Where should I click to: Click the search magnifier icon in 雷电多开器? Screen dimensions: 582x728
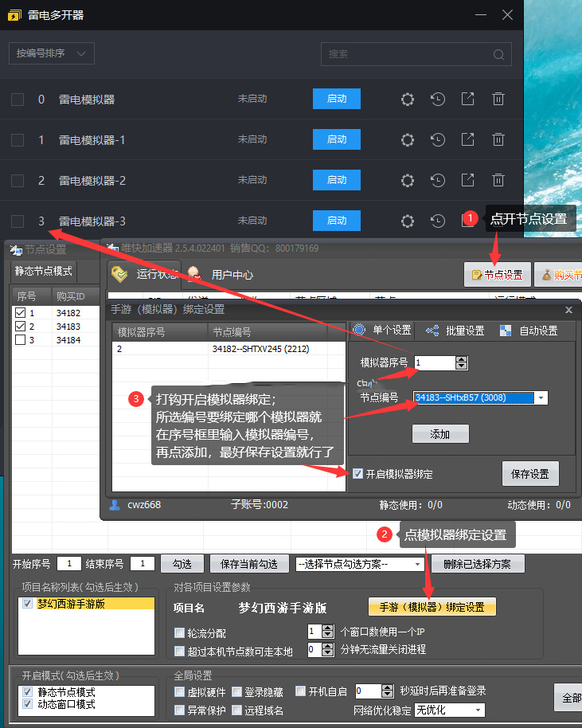pyautogui.click(x=499, y=54)
